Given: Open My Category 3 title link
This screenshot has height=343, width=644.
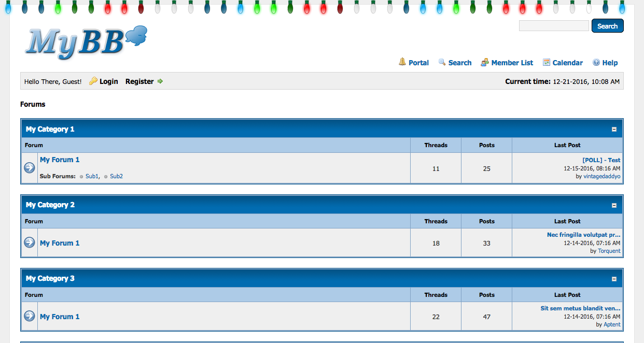Looking at the screenshot, I should click(x=50, y=278).
